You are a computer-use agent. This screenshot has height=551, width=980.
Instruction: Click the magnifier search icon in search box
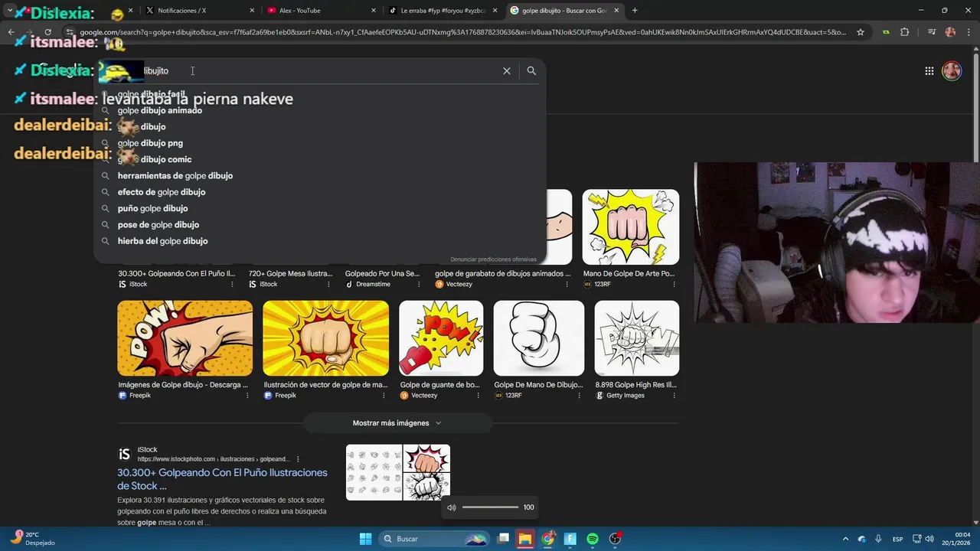pyautogui.click(x=531, y=70)
